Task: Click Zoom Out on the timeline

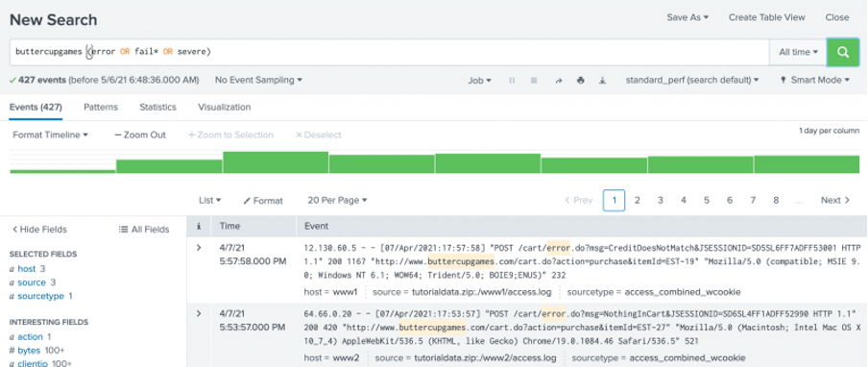Action: [x=140, y=135]
